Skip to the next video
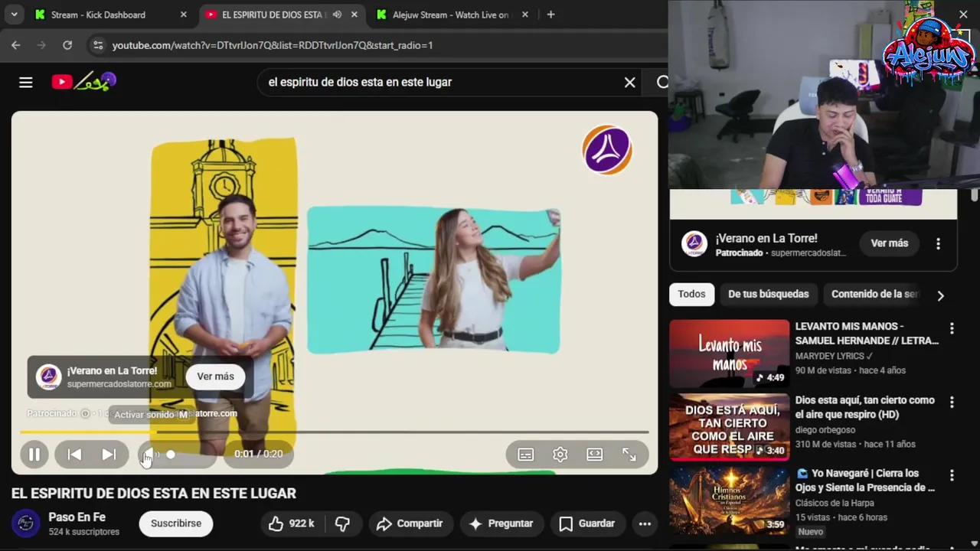Image resolution: width=980 pixels, height=551 pixels. [x=109, y=455]
